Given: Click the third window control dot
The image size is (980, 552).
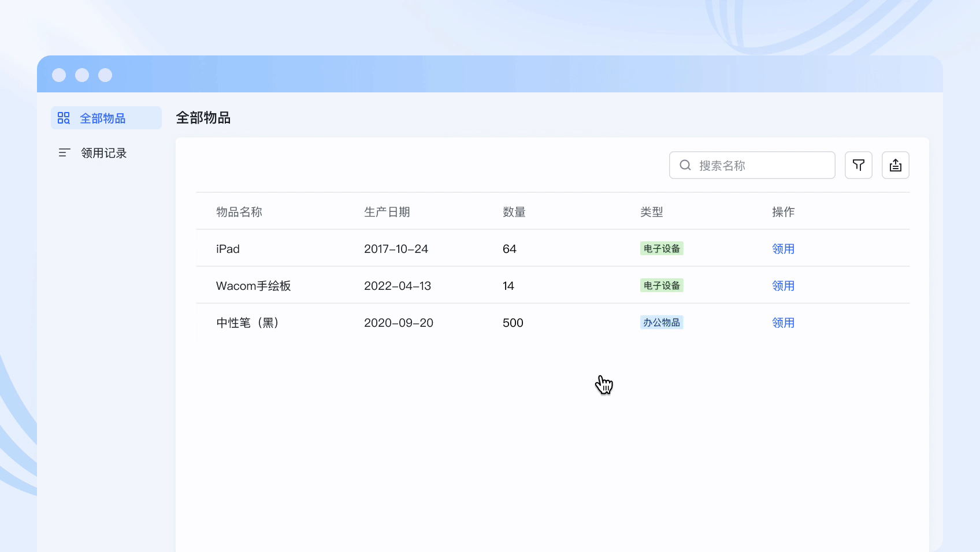Looking at the screenshot, I should 105,75.
